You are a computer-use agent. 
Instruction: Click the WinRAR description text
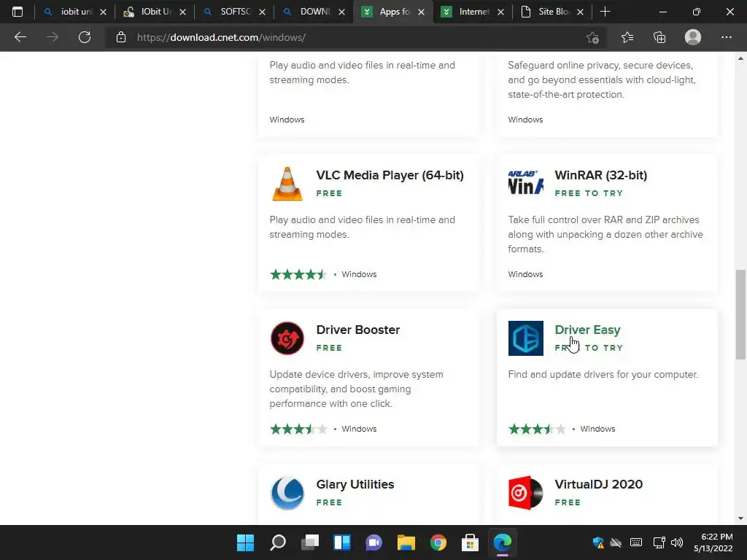605,234
